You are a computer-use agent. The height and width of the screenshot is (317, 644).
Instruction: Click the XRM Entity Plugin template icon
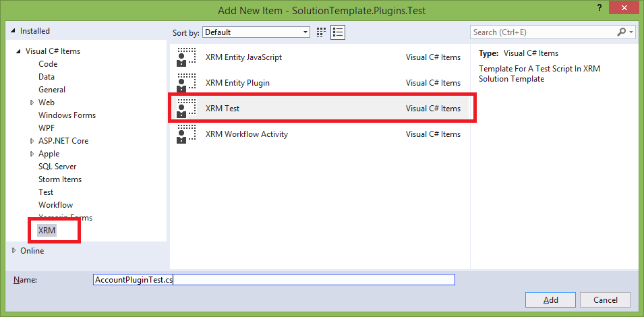pos(185,83)
